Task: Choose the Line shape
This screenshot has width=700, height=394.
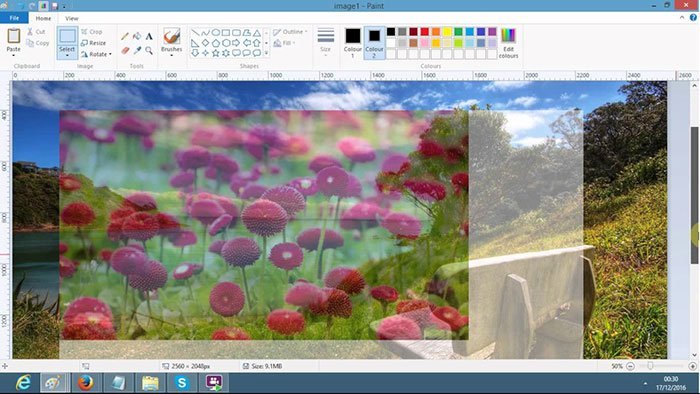Action: [195, 33]
